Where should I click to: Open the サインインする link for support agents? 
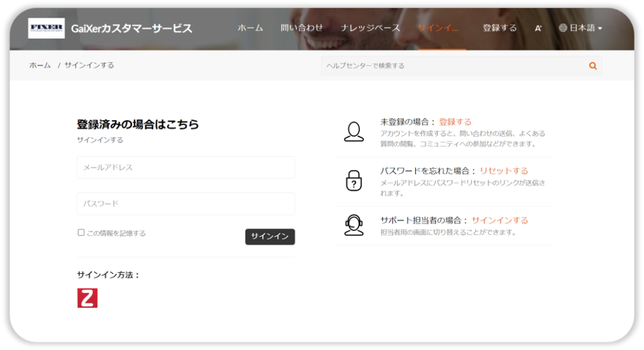pos(499,220)
